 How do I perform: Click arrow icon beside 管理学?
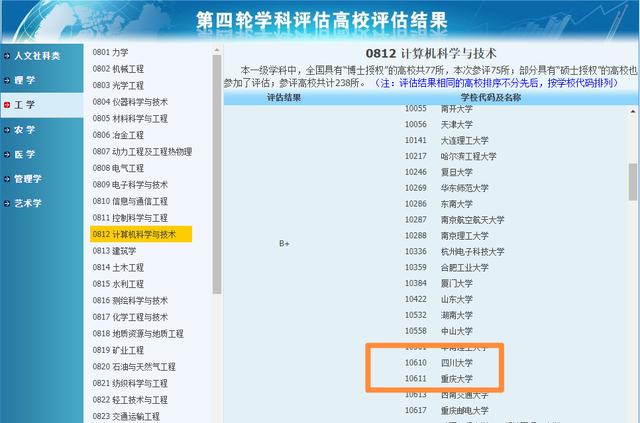7,179
